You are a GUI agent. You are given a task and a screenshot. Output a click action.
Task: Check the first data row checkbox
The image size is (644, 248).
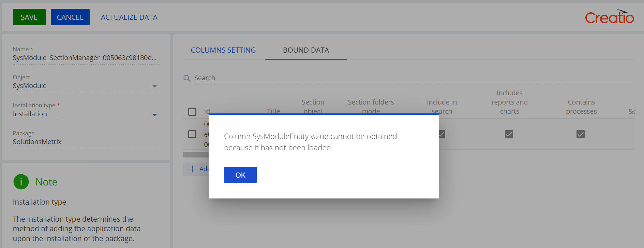pos(192,134)
